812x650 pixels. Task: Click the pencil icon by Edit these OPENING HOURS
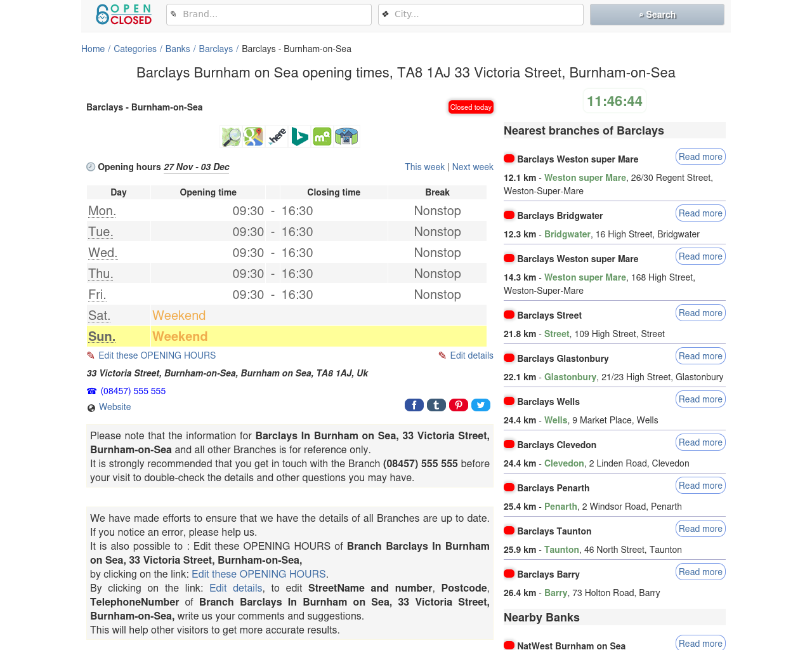click(91, 355)
